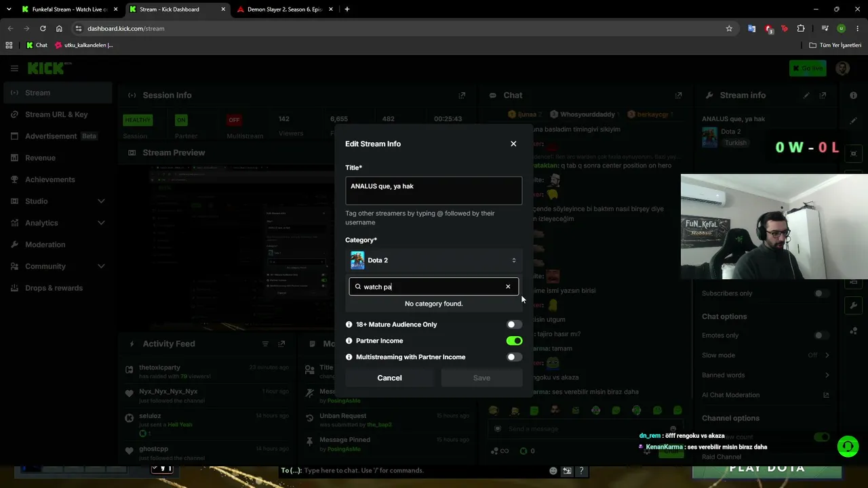Toggle 18+ Mature Audience Only switch
Image resolution: width=868 pixels, height=488 pixels.
tap(514, 325)
